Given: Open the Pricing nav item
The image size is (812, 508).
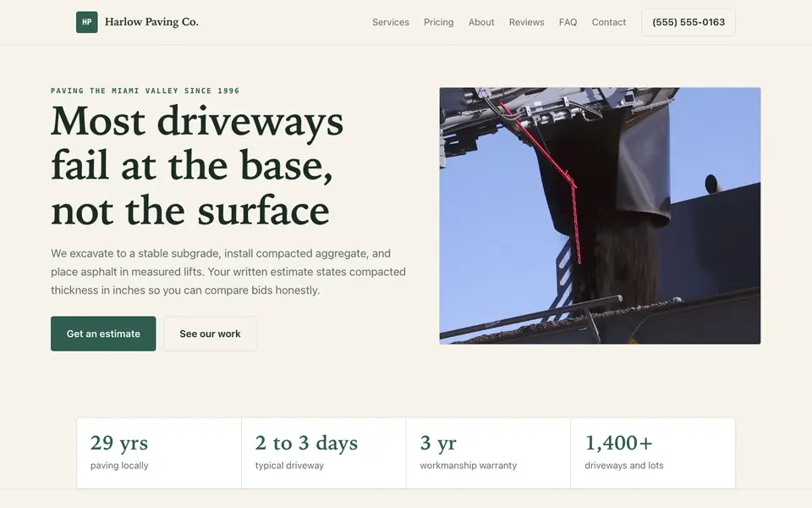Looking at the screenshot, I should pos(439,22).
